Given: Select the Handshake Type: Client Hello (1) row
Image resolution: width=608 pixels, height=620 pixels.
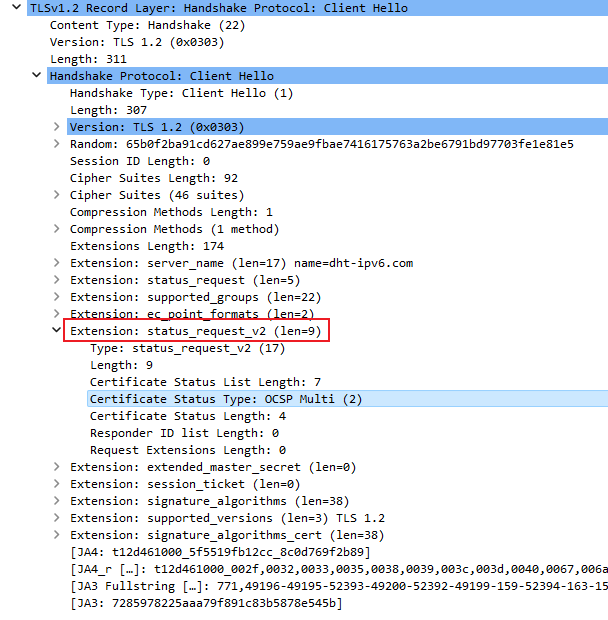Looking at the screenshot, I should [x=181, y=93].
